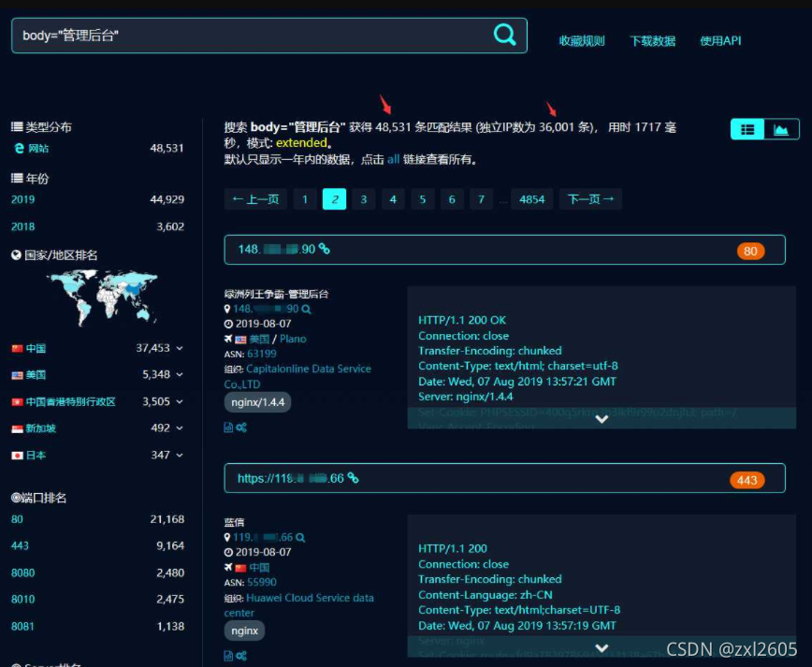Expand the 美国 country row chevron

180,374
